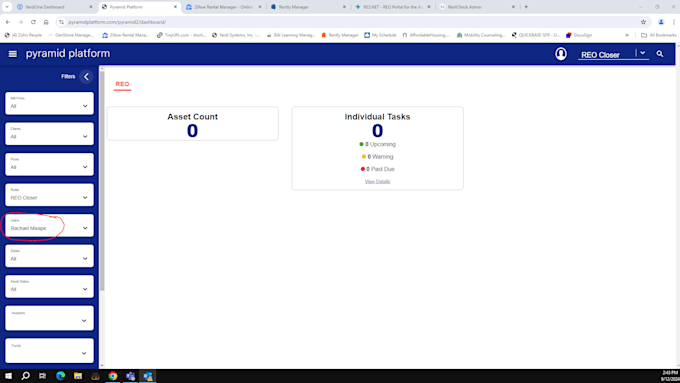
Task: Show more bookmarks with the double chevron
Action: [x=627, y=35]
